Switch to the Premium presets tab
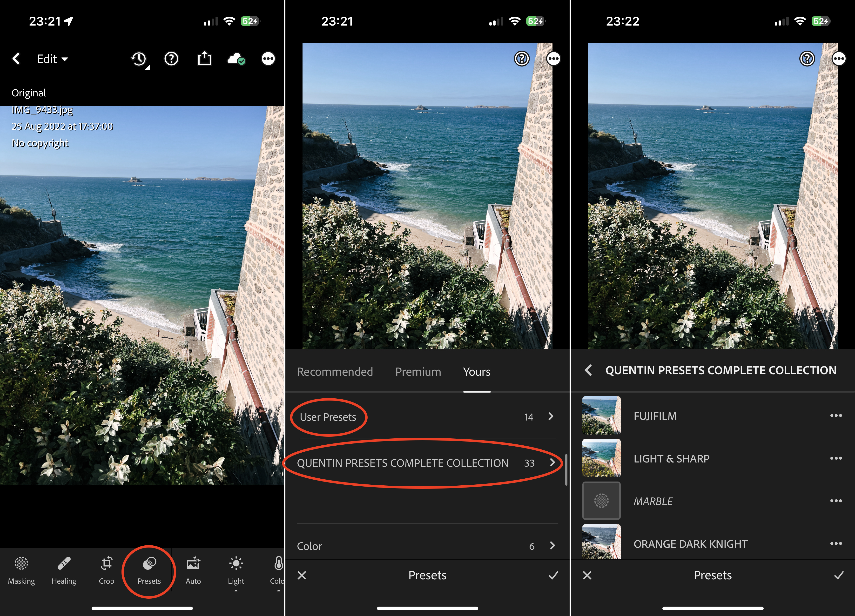The image size is (855, 616). pyautogui.click(x=418, y=372)
